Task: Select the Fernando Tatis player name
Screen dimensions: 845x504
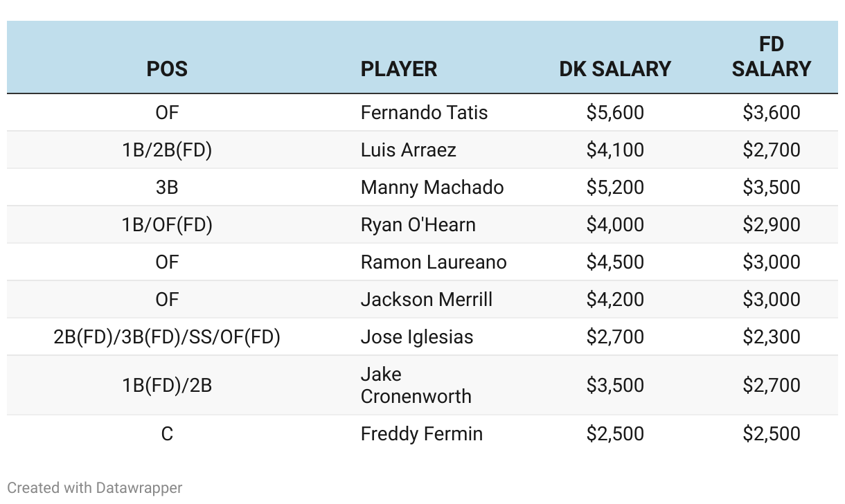Action: point(424,112)
